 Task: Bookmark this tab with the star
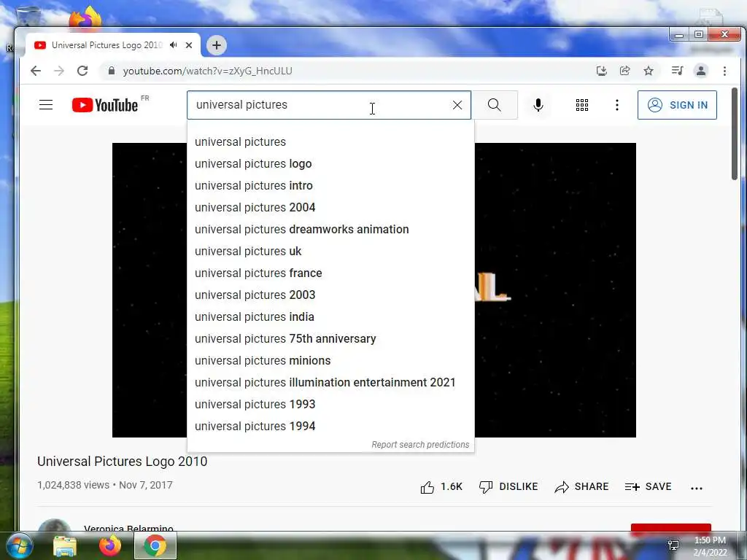[649, 71]
